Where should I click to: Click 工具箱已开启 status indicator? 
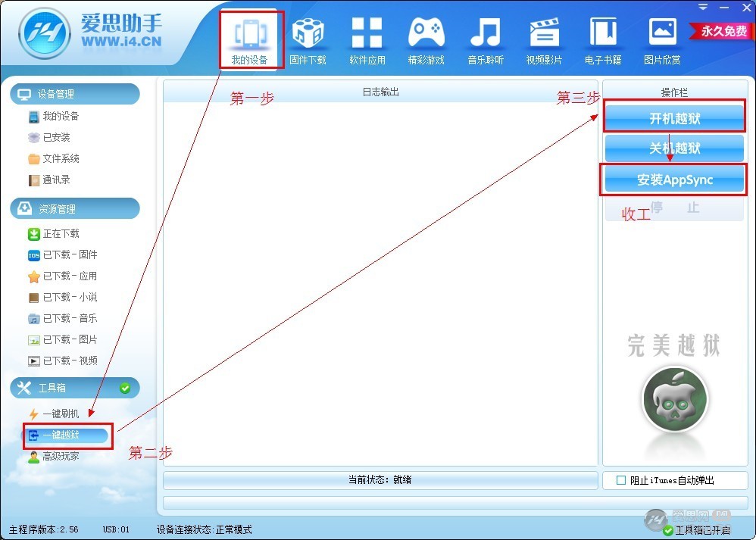(x=697, y=530)
